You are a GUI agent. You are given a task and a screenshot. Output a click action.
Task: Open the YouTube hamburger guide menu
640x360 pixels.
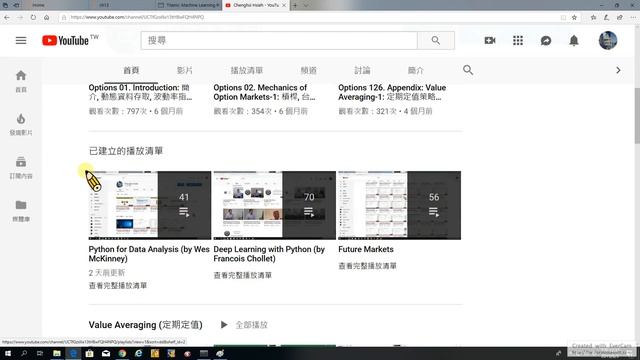point(21,40)
